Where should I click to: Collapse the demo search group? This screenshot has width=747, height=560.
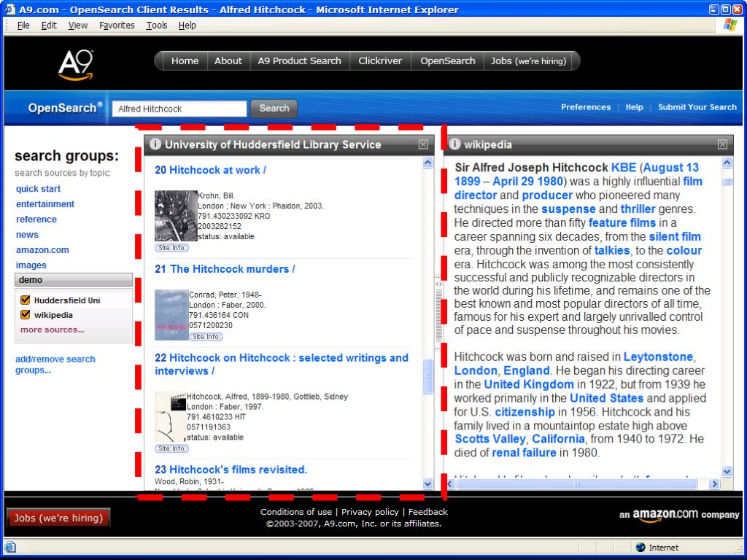point(74,279)
